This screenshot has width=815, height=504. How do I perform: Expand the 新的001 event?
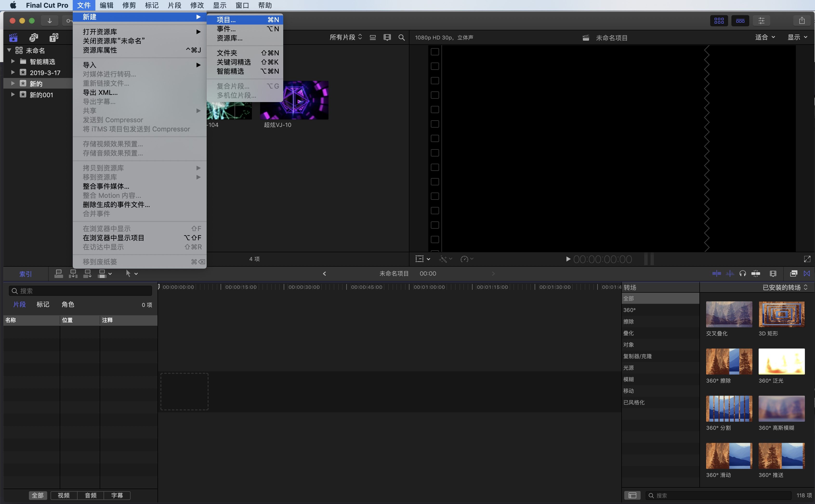coord(13,94)
